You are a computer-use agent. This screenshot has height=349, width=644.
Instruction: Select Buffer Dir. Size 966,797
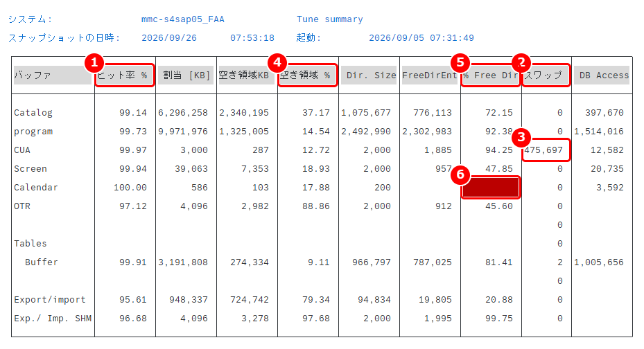tap(372, 262)
